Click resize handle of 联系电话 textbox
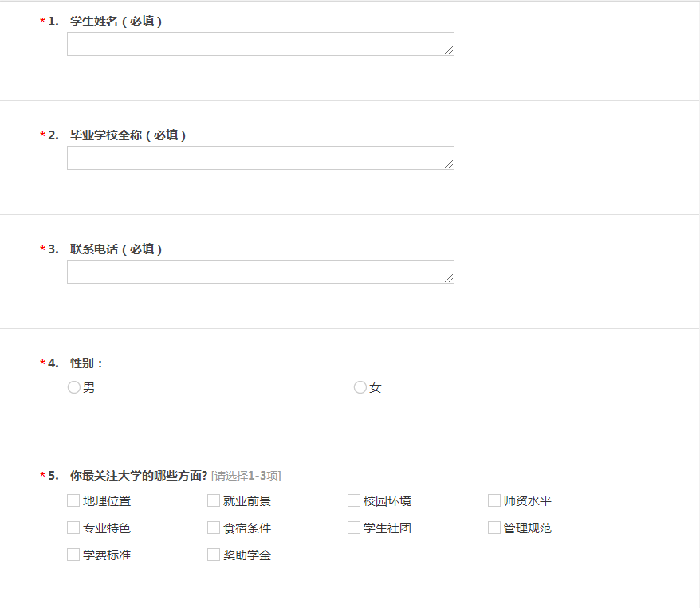Image resolution: width=700 pixels, height=608 pixels. (450, 279)
